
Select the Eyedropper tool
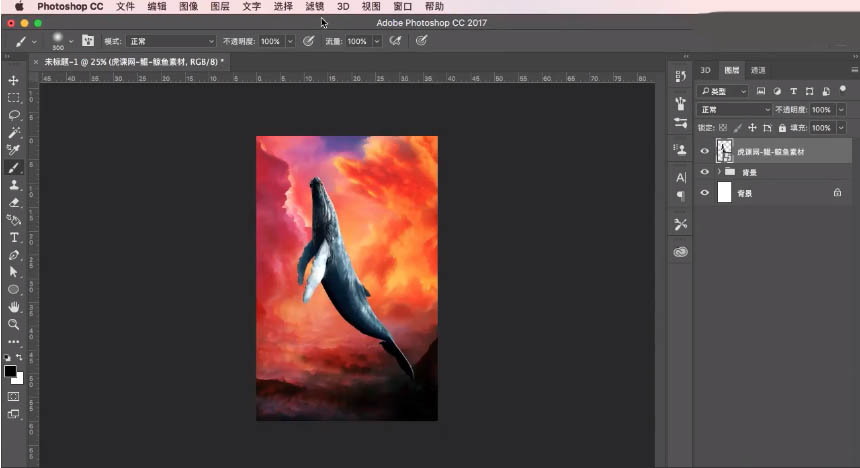pyautogui.click(x=14, y=150)
